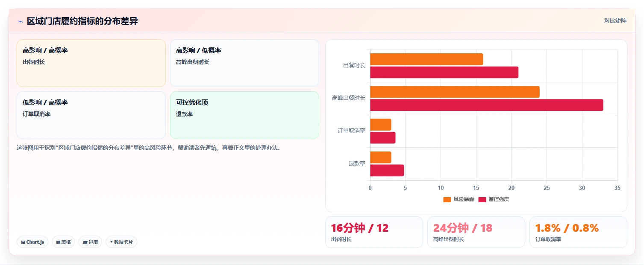Click the 高峰出餐时长 y-axis label

(x=349, y=98)
